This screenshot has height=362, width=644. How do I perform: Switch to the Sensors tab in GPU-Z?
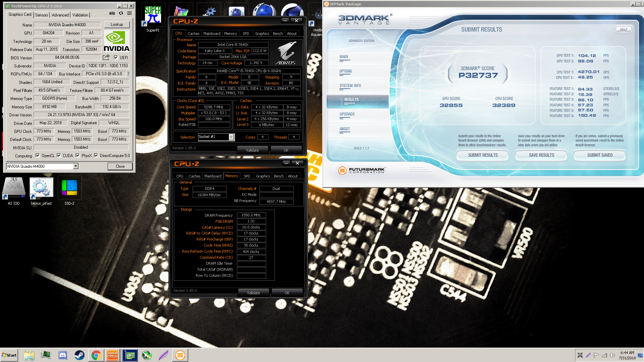pos(42,15)
